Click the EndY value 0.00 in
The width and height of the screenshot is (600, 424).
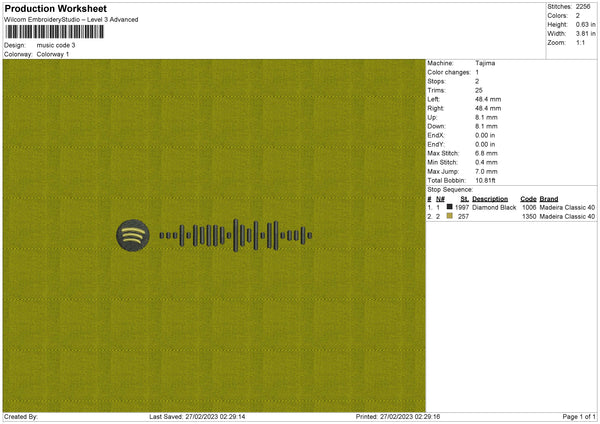(485, 145)
